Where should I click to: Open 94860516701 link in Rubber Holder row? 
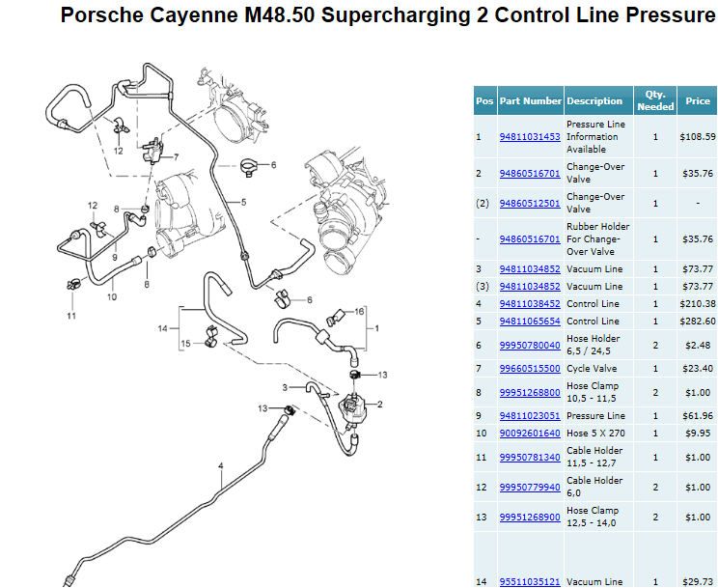click(530, 238)
